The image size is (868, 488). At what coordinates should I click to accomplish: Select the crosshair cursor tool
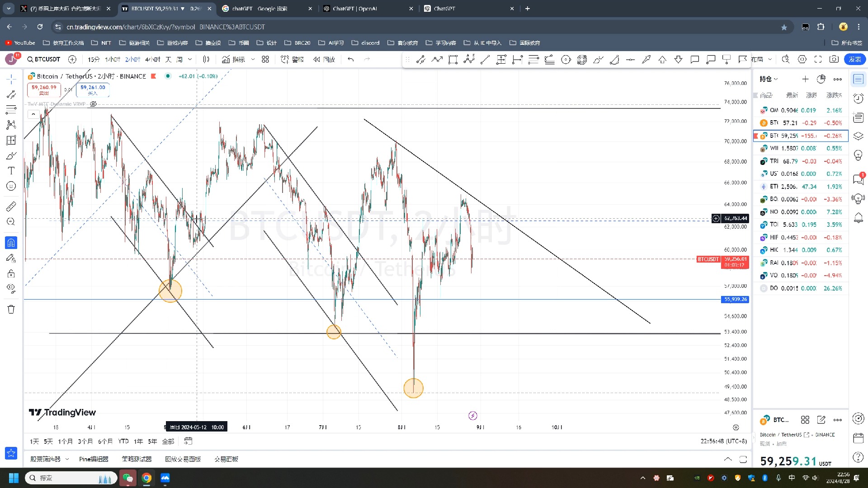click(x=11, y=79)
